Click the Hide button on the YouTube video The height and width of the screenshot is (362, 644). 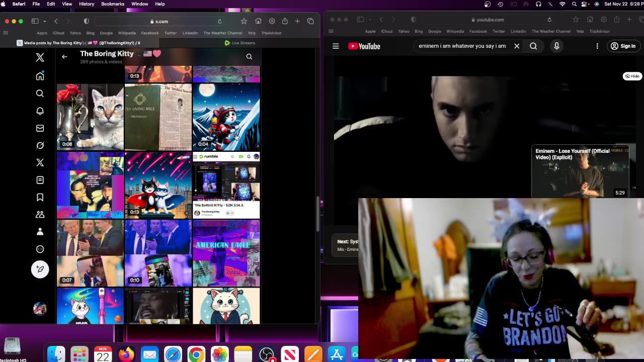pos(632,76)
